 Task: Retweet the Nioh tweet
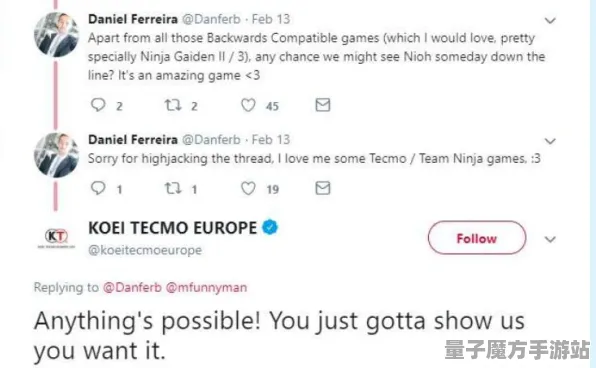coord(173,105)
